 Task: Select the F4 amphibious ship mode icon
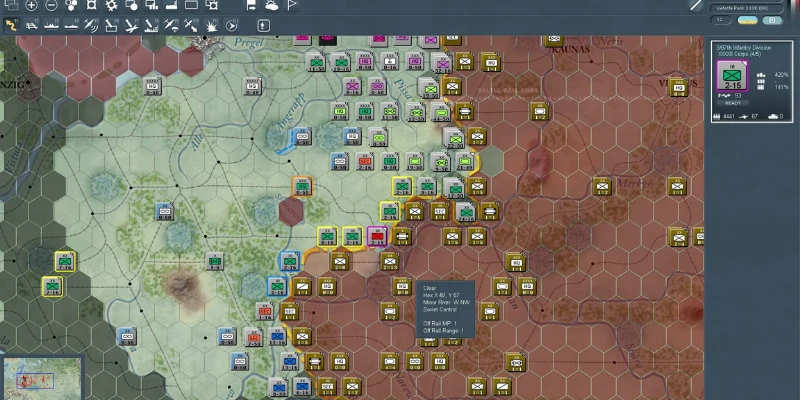point(71,25)
